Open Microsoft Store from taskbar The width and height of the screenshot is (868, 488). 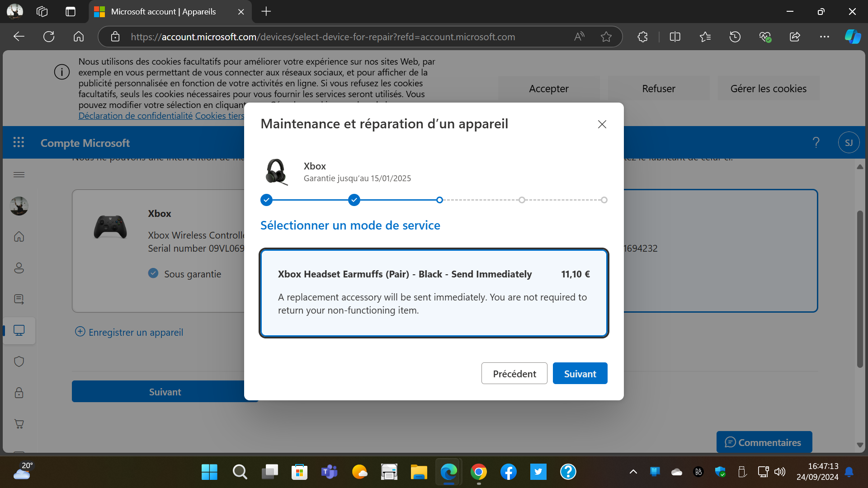[299, 472]
